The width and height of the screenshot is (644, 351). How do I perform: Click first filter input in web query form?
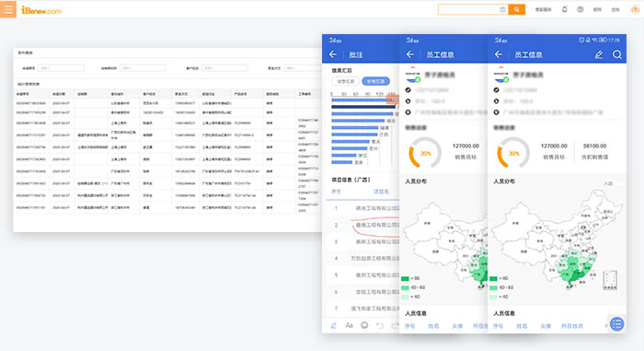tap(61, 68)
